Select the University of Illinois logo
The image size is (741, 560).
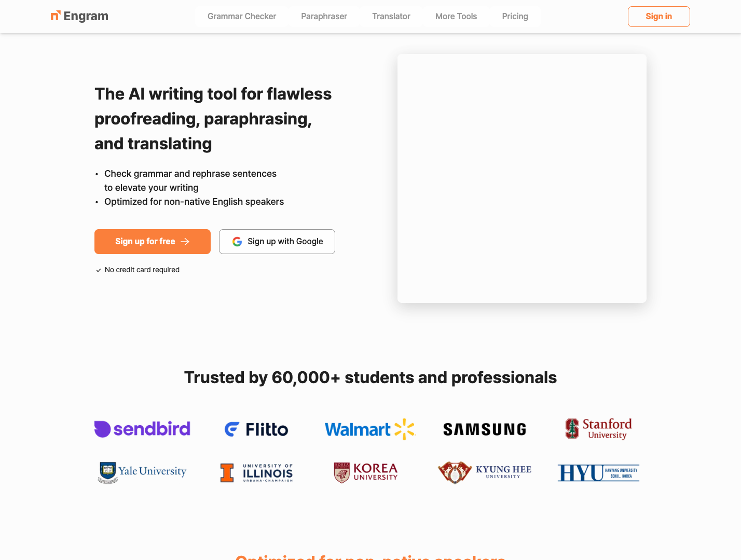tap(256, 473)
